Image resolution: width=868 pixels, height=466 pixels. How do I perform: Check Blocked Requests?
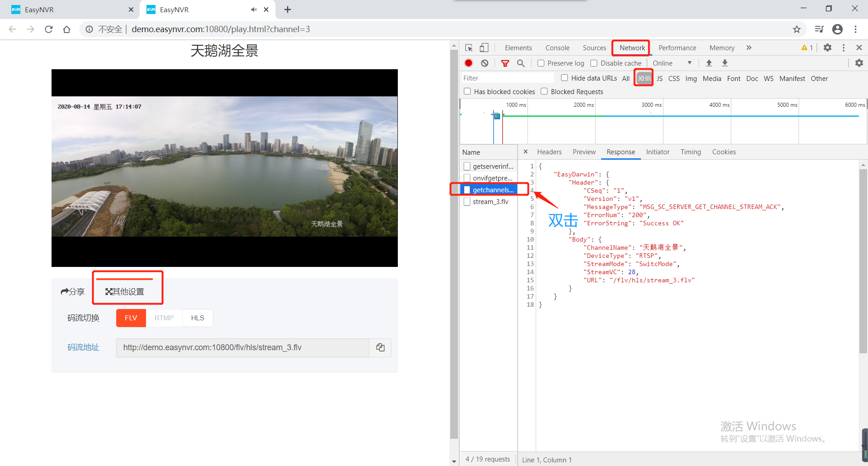544,91
